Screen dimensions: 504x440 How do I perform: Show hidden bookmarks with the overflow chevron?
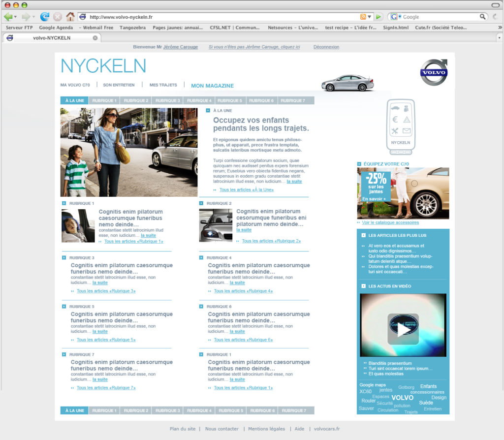(x=500, y=28)
